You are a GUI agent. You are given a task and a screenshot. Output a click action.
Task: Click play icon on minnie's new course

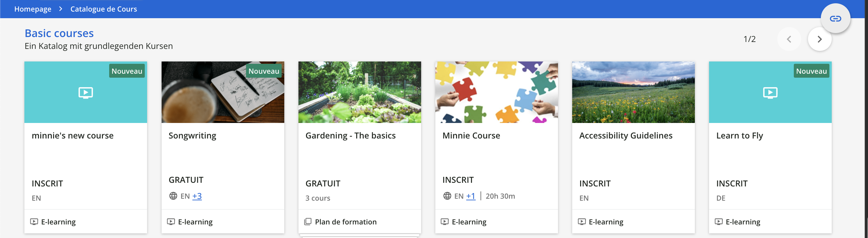86,92
